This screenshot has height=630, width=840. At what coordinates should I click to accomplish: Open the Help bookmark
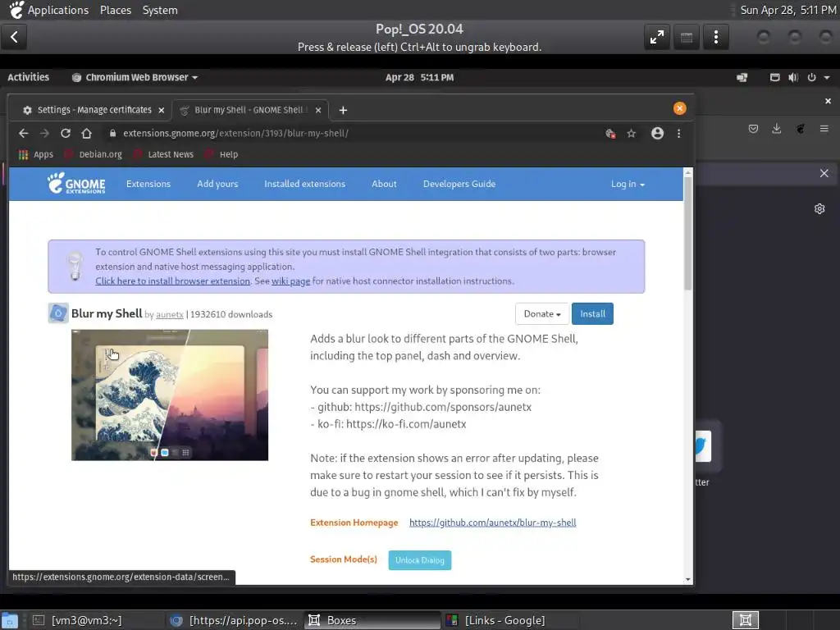[x=221, y=154]
